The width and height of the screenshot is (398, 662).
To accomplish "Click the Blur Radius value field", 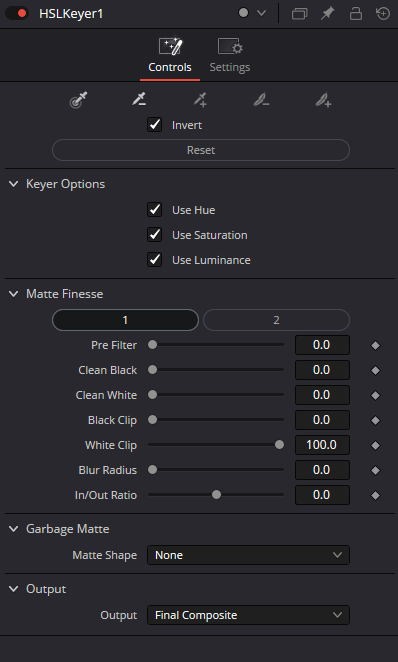I will [322, 469].
